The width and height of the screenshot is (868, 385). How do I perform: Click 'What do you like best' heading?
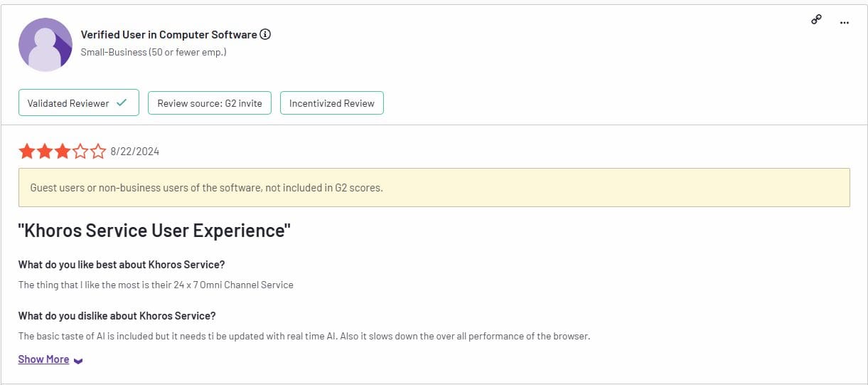(122, 265)
